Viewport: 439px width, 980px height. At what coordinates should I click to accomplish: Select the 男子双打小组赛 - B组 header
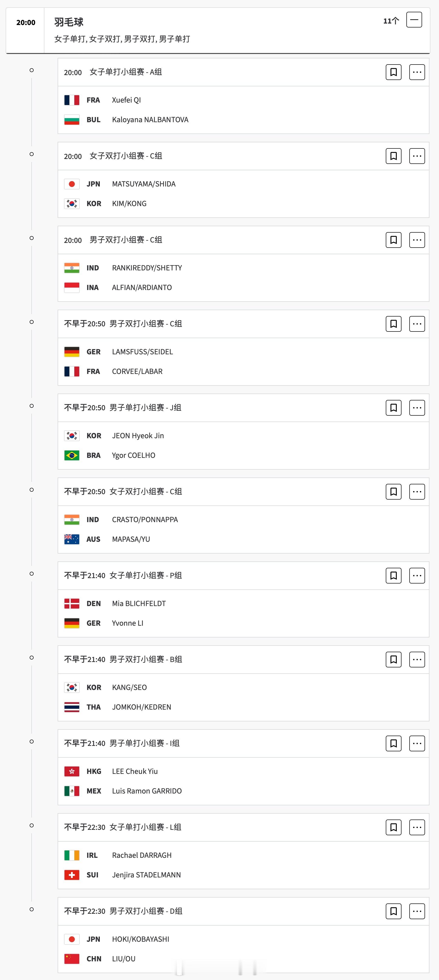pos(146,659)
